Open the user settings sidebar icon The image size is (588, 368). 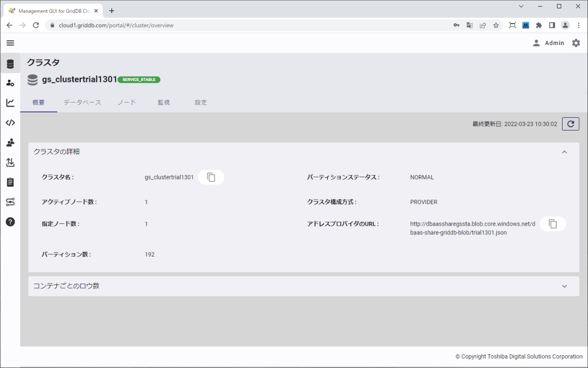point(10,83)
